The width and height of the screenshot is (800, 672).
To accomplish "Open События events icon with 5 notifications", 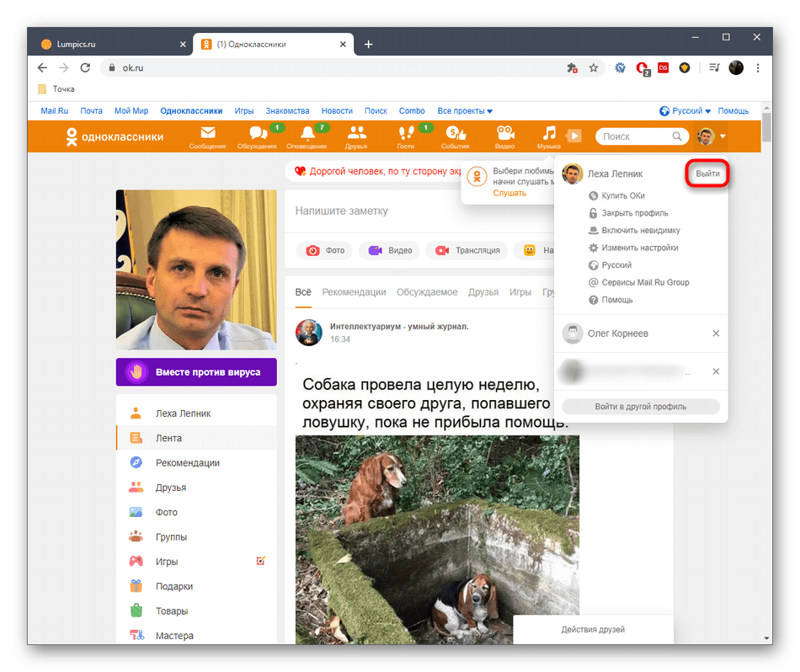I will [x=456, y=135].
